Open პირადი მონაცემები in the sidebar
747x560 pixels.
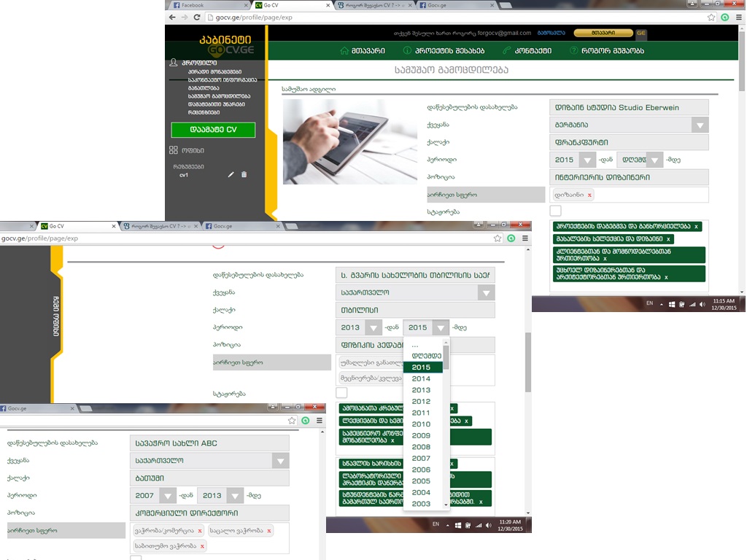point(214,72)
